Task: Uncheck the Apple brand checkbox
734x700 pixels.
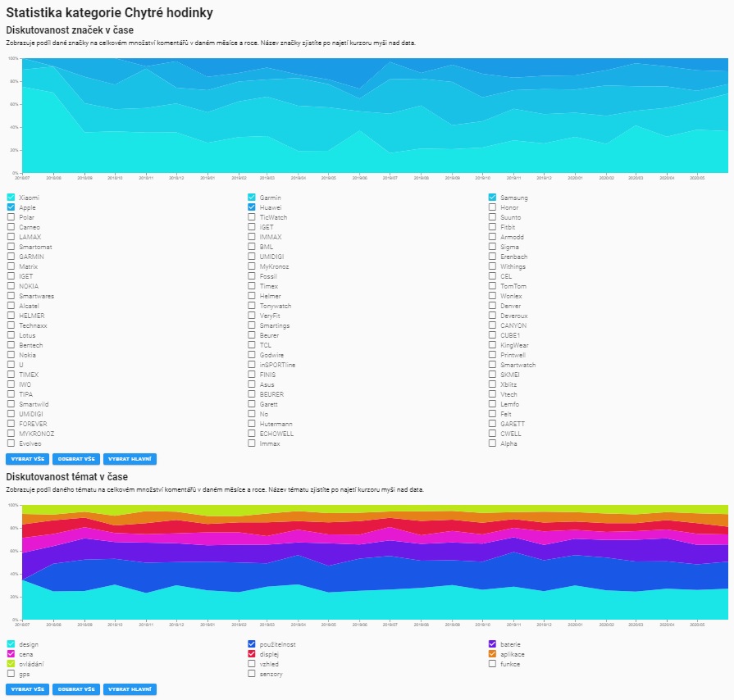Action: [11, 207]
